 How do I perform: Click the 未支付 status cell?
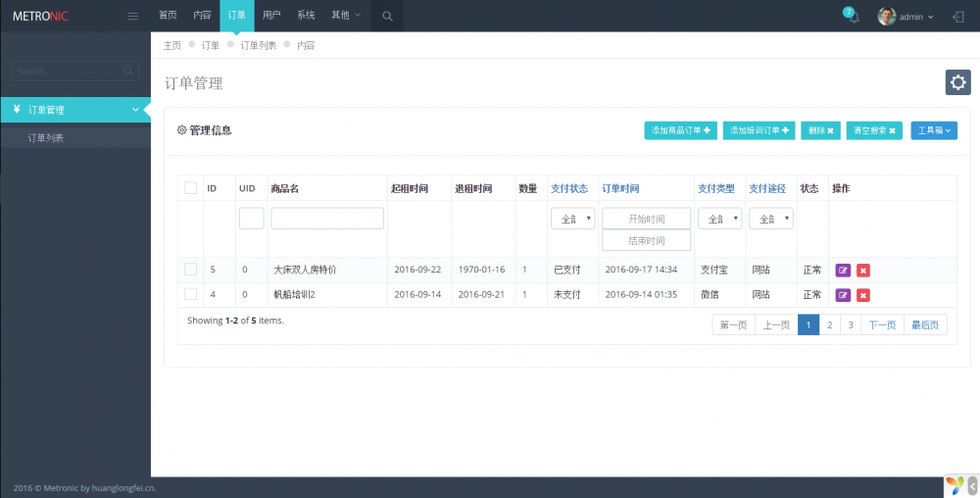pyautogui.click(x=567, y=294)
